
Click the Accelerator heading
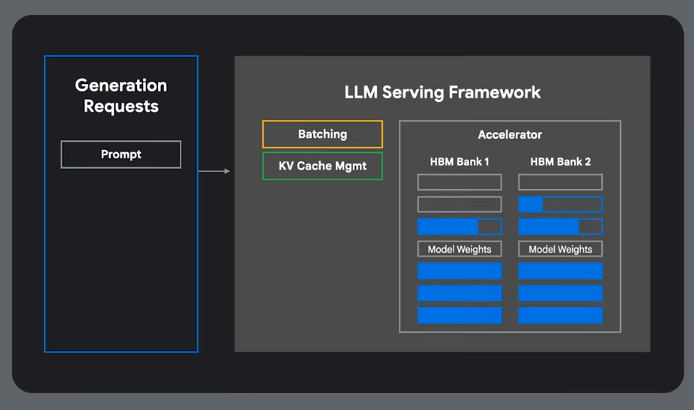509,135
